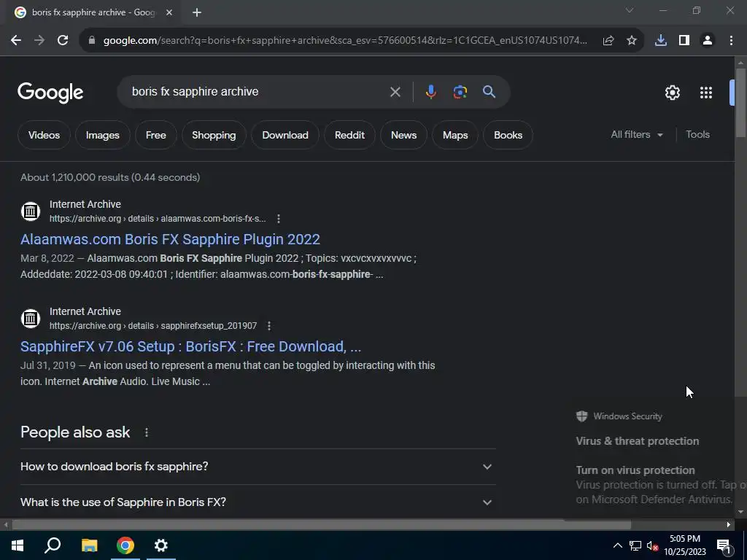Click the browser forward arrow
This screenshot has height=560, width=747.
(39, 41)
